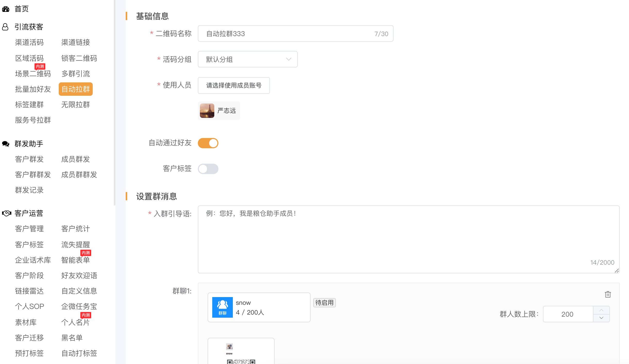Increase 群人数上限 with the up stepper arrow

[x=602, y=310]
